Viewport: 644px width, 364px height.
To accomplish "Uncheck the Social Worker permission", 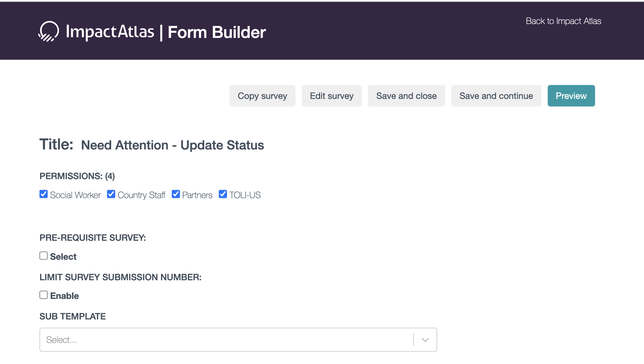I will 44,194.
